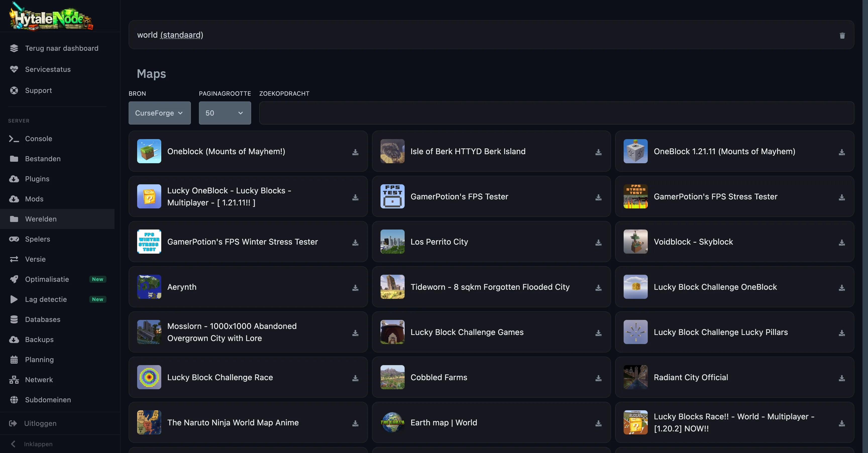Download Los Perrito City map
The width and height of the screenshot is (868, 453).
click(x=599, y=243)
